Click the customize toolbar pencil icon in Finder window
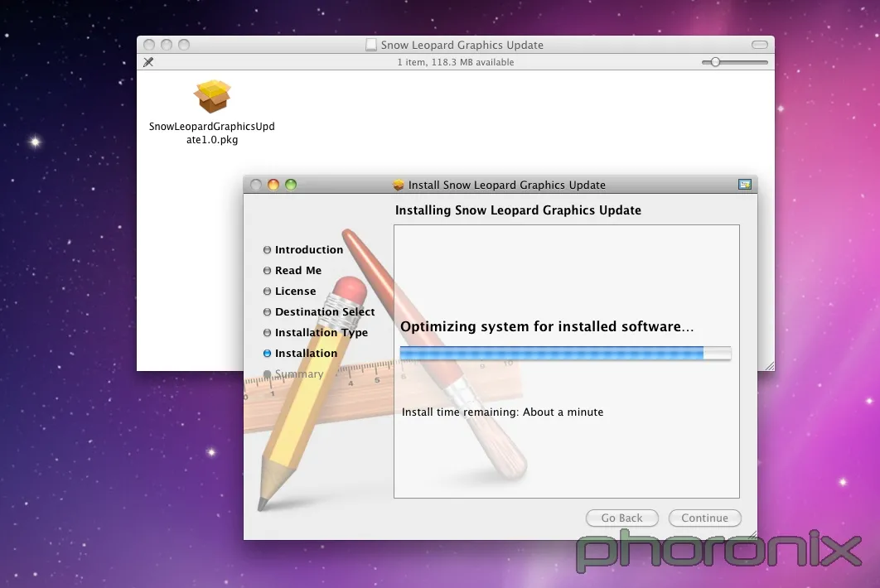Screen dimensions: 880x588 click(x=148, y=62)
